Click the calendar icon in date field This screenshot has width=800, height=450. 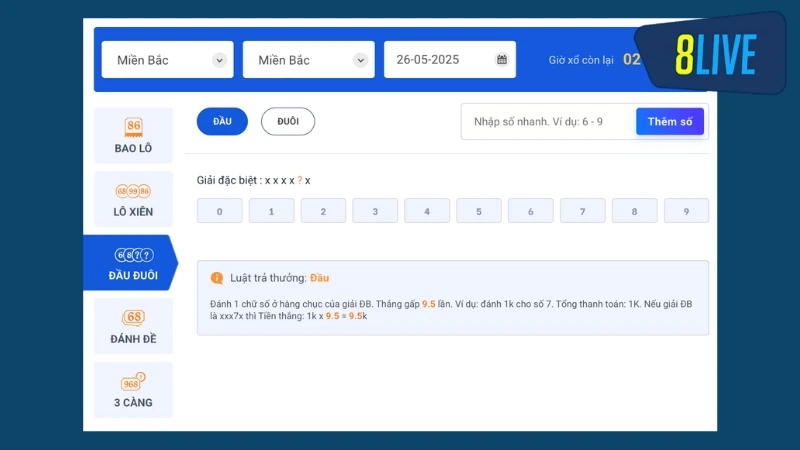pos(501,60)
